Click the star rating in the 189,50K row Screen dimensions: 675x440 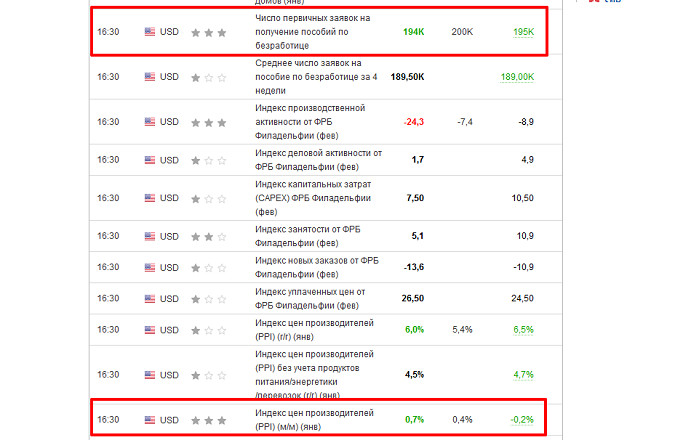tap(209, 76)
